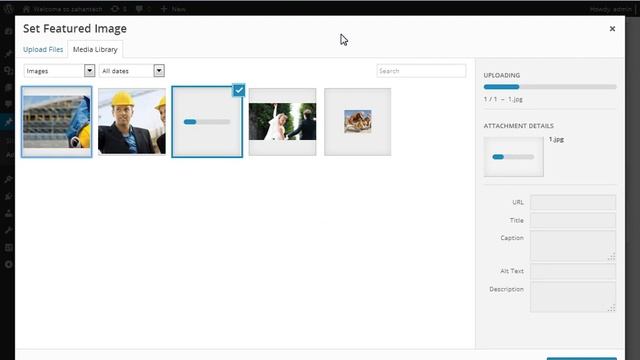This screenshot has height=360, width=640.
Task: Click the Search media input field
Action: pyautogui.click(x=421, y=71)
